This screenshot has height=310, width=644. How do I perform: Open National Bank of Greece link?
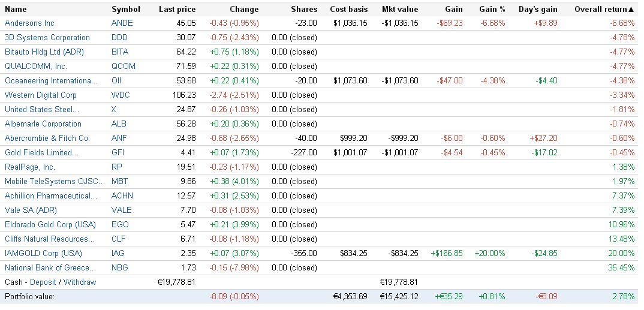tap(50, 267)
